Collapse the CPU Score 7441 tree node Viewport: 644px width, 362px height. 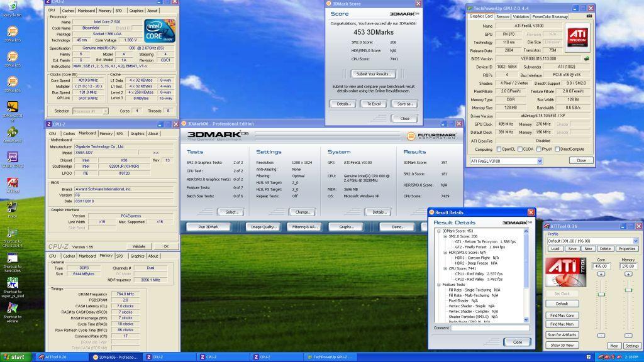pyautogui.click(x=445, y=268)
